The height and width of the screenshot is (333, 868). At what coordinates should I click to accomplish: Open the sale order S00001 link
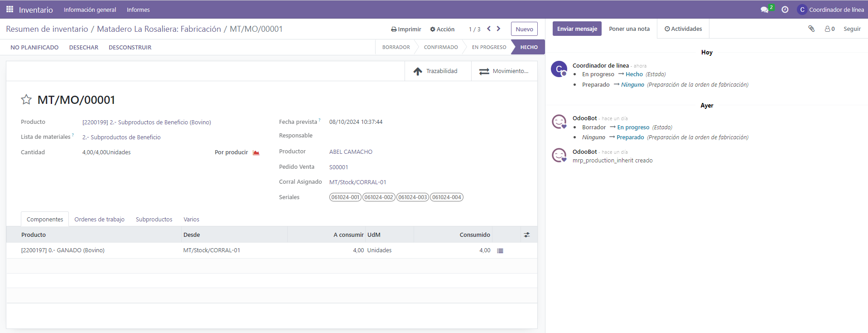click(x=338, y=167)
